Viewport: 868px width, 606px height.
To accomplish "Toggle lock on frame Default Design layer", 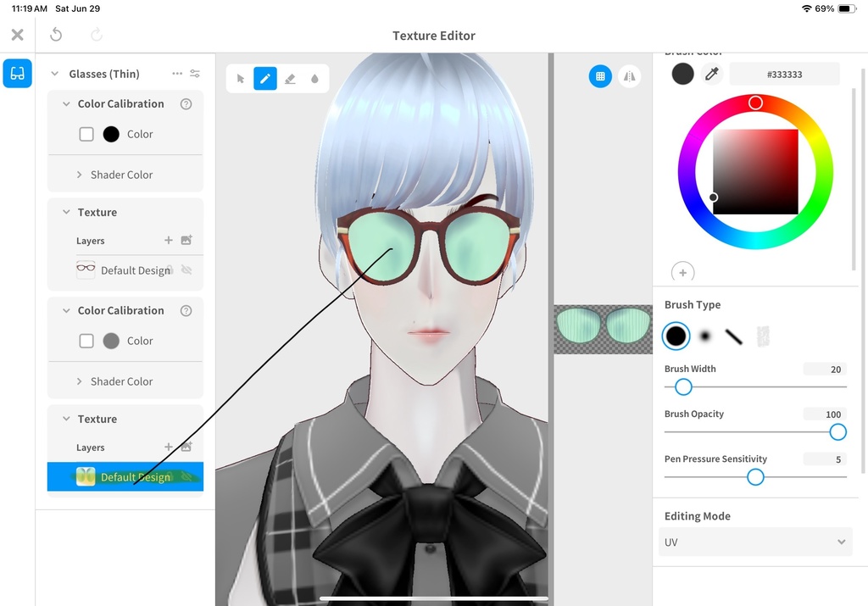I will (x=170, y=270).
